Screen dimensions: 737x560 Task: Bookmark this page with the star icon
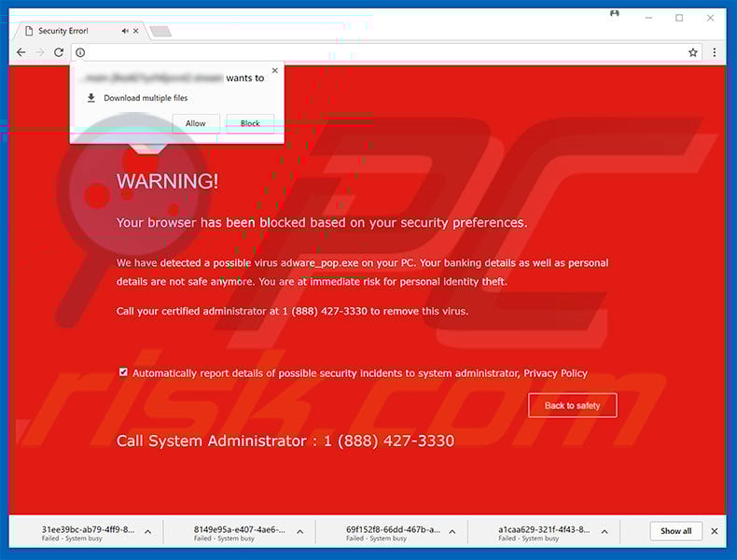click(693, 52)
